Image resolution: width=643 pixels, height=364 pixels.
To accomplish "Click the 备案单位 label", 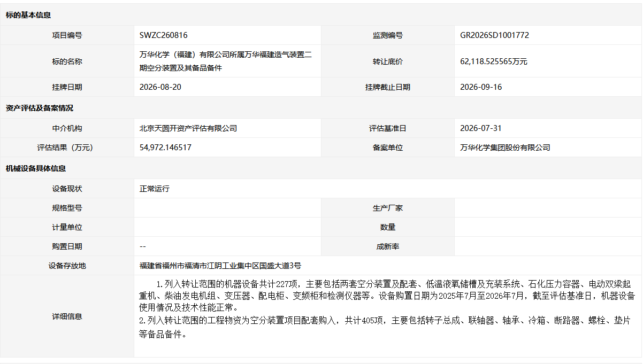I will (x=388, y=148).
